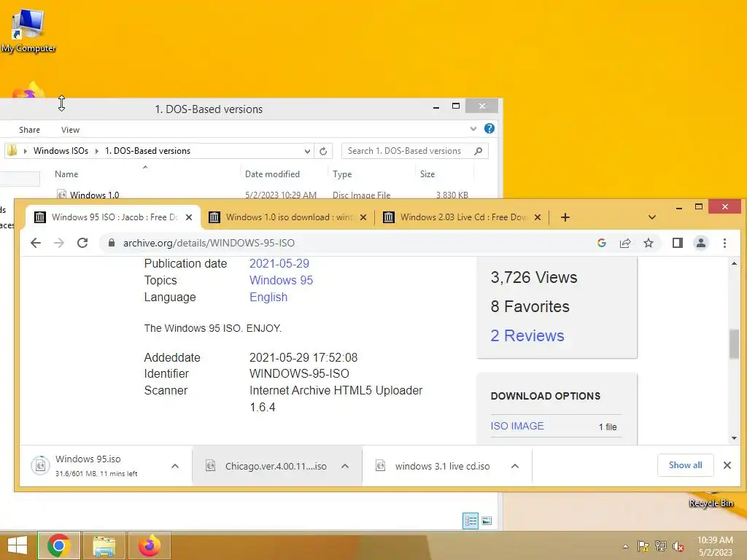Expand the Explorer ribbon chevron

coord(473,128)
